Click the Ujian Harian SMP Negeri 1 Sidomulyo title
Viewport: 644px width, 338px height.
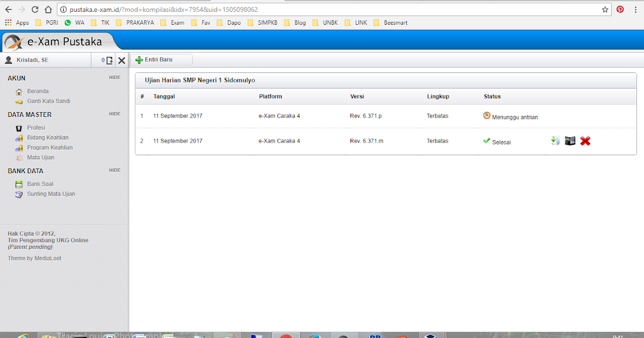tap(200, 80)
